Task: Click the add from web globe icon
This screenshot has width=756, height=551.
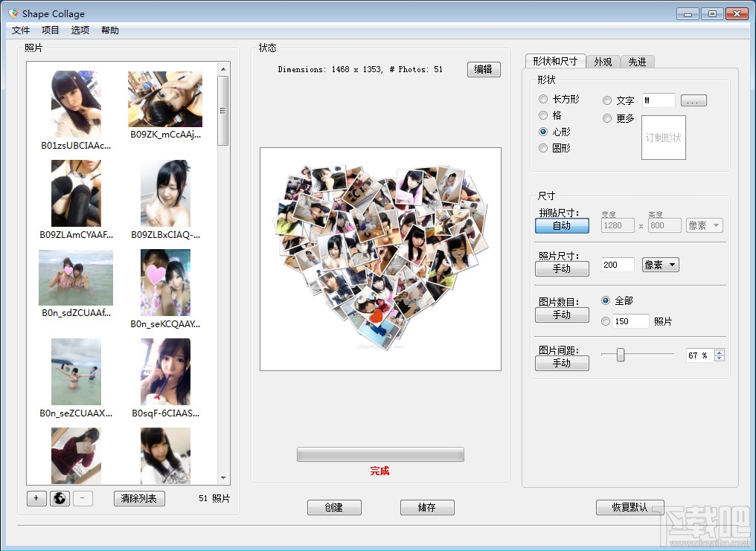Action: tap(60, 498)
